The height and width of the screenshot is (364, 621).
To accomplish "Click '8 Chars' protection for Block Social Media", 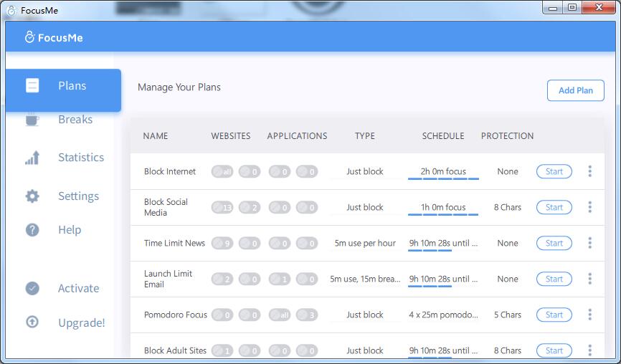I will click(x=508, y=207).
